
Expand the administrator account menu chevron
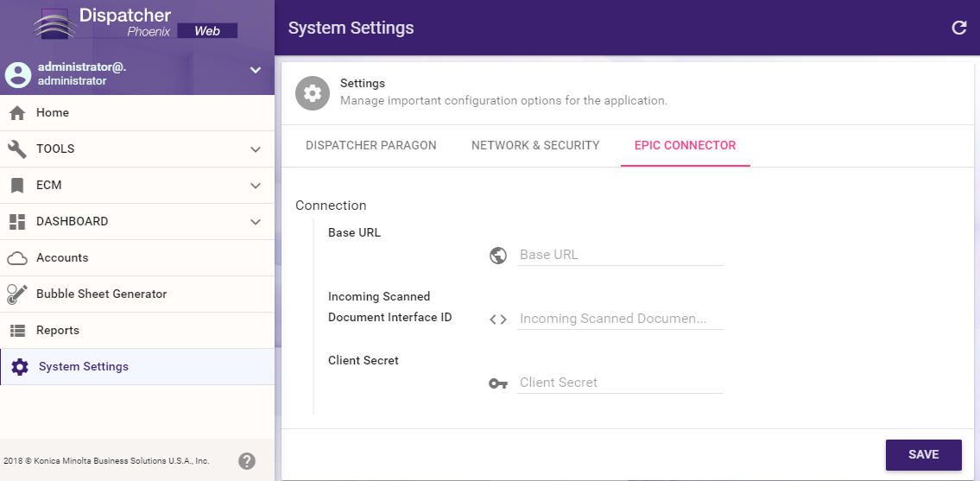pyautogui.click(x=255, y=70)
